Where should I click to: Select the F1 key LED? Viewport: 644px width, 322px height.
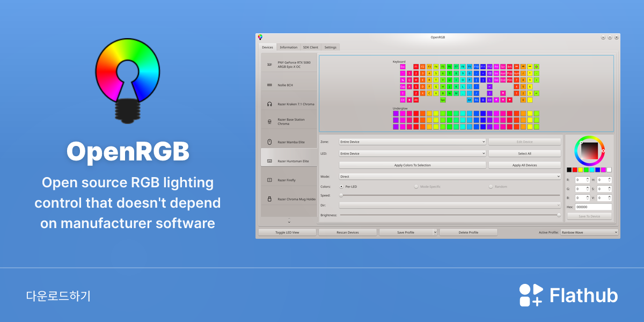pyautogui.click(x=416, y=67)
